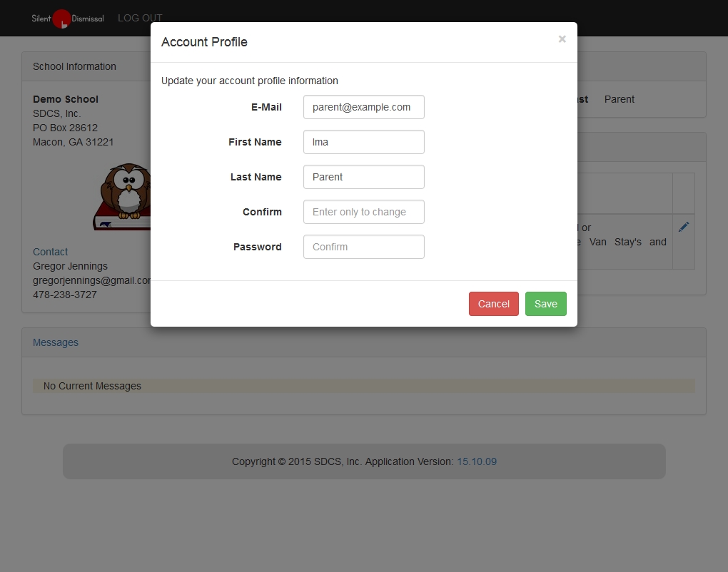Click the E-Mail field label

(x=266, y=107)
